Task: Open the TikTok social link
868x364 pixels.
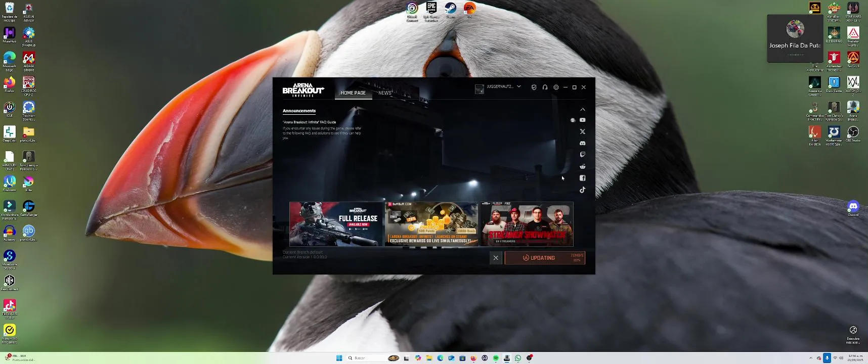Action: click(x=583, y=190)
